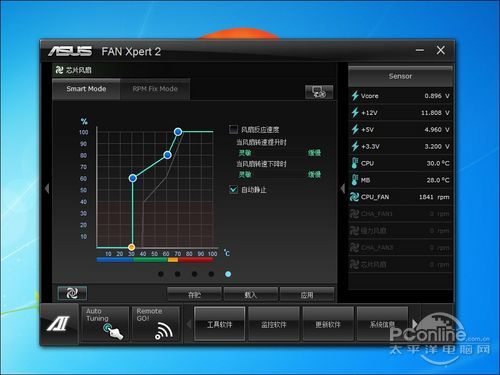500x375 pixels.
Task: Click the 3.200 V reading
Action: 437,147
